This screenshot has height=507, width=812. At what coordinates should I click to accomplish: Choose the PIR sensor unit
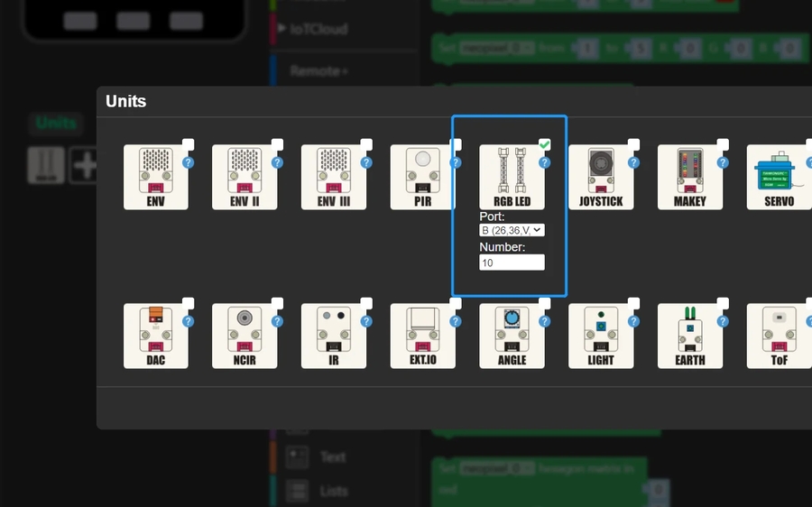[x=423, y=177]
